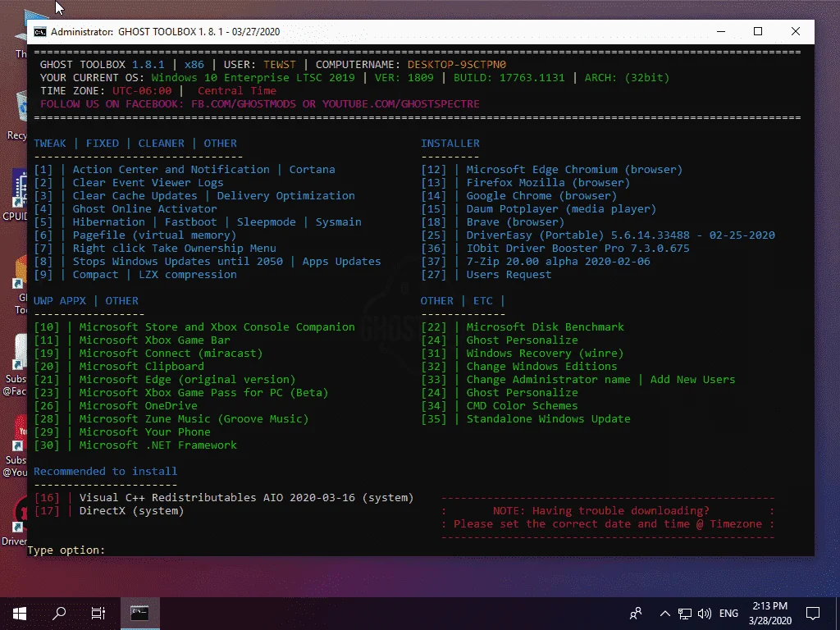Click option [28] Microsoft Zune Music
This screenshot has height=630, width=840.
171,419
